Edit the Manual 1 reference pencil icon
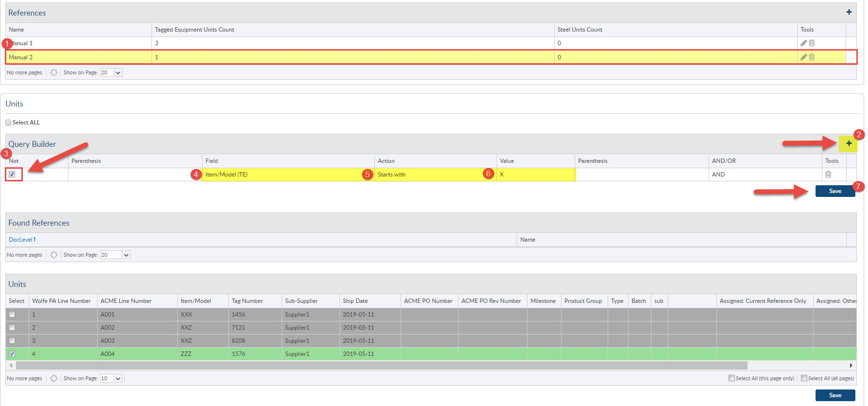Viewport: 868px width, 406px height. point(803,43)
